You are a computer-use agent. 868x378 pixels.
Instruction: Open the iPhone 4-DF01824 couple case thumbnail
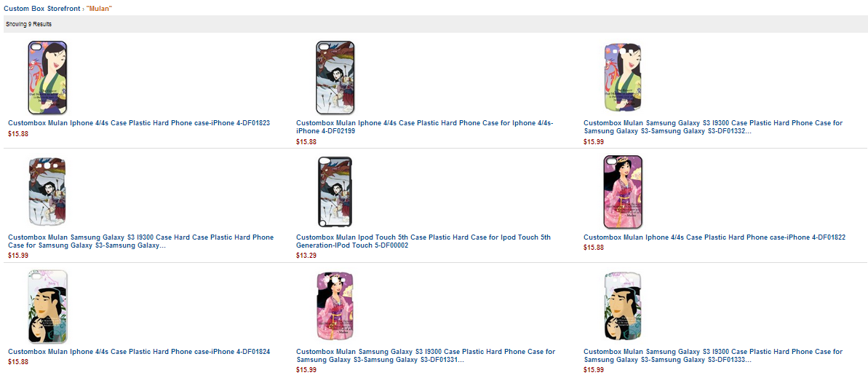[47, 307]
